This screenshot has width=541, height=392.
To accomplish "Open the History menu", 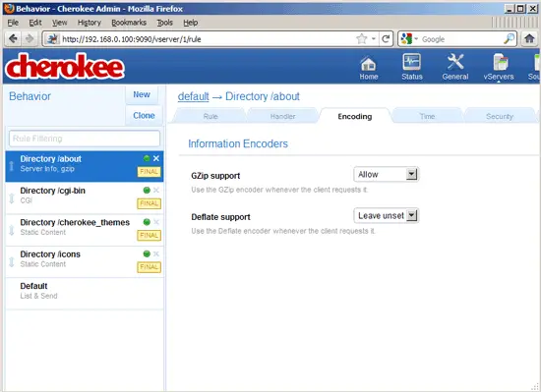I will [x=89, y=23].
